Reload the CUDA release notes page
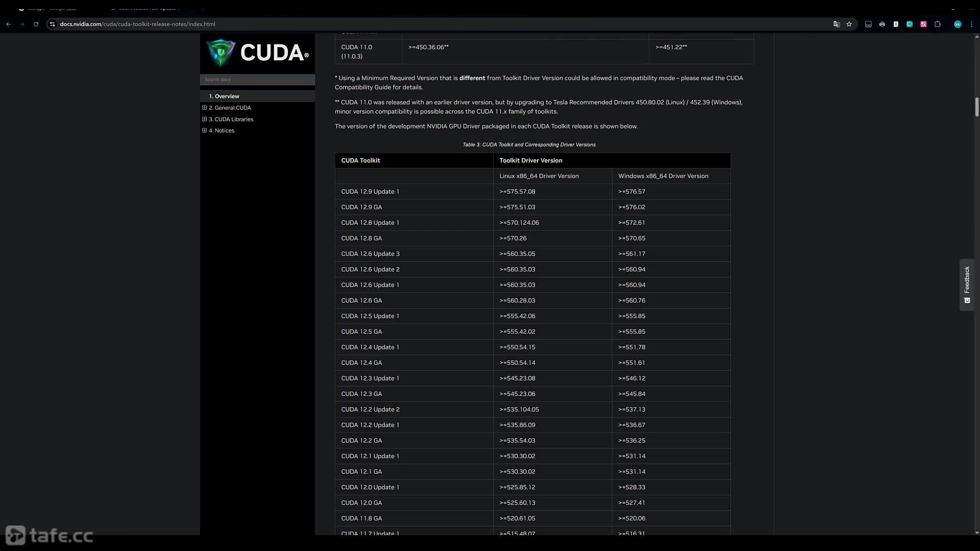 point(36,24)
